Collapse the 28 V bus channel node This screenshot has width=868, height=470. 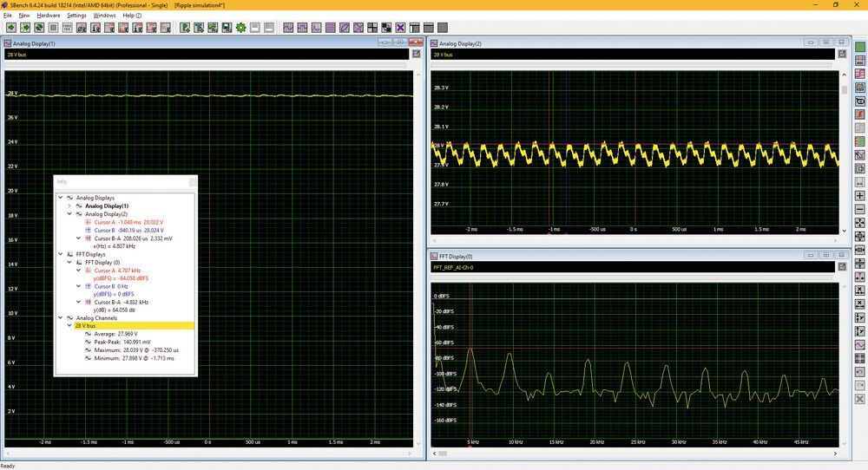[x=69, y=326]
